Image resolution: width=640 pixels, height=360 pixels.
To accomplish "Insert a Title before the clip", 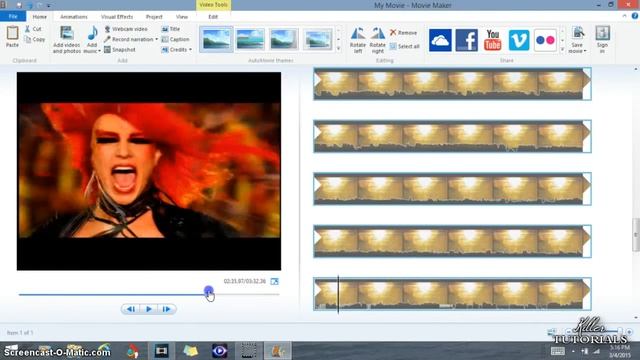I will coord(171,29).
